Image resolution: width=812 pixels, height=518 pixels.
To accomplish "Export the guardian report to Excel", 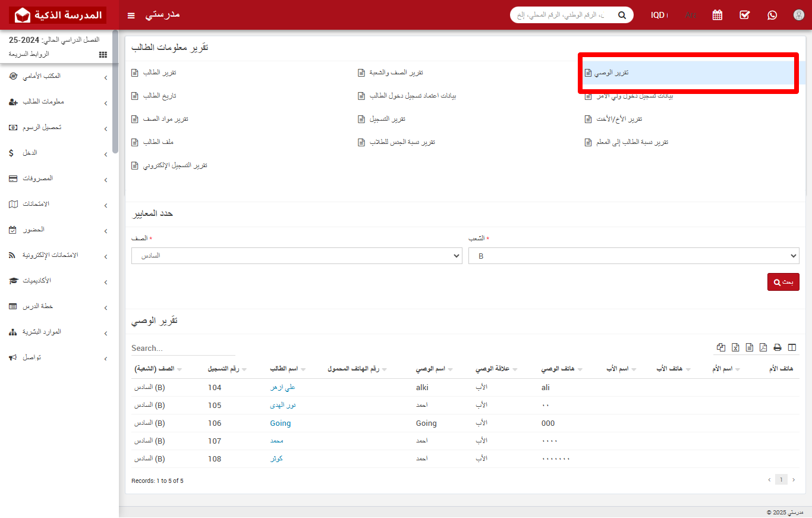I will coord(735,347).
